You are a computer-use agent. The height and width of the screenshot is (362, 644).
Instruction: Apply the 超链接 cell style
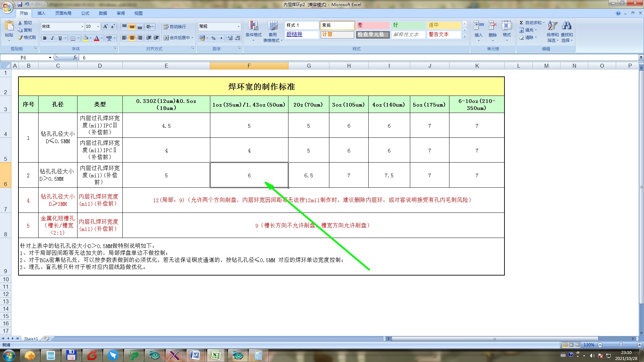[294, 34]
